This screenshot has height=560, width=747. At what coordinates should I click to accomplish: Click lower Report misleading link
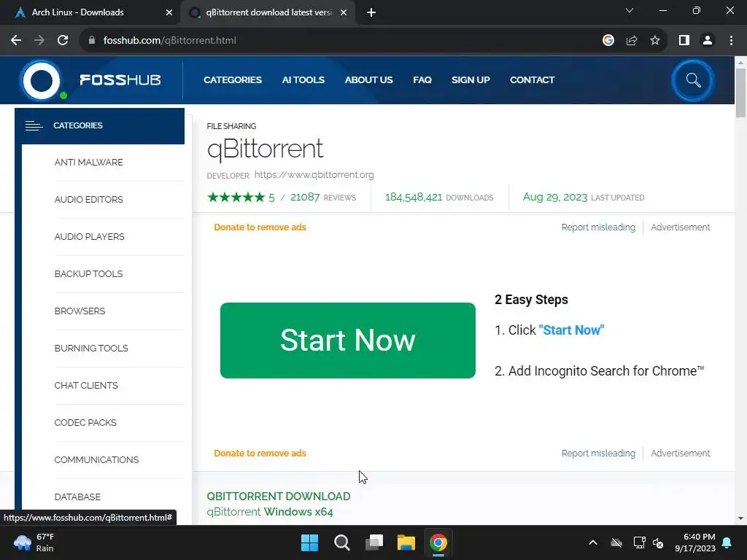pos(598,454)
